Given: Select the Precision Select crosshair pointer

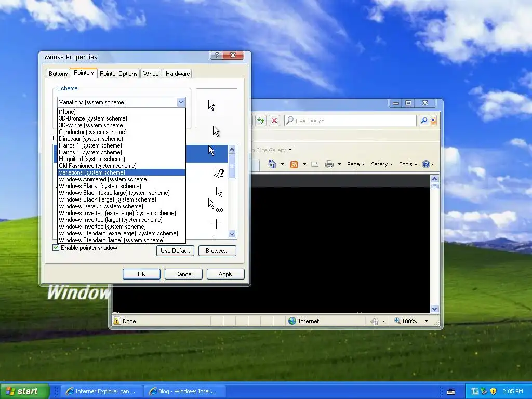Looking at the screenshot, I should (216, 224).
